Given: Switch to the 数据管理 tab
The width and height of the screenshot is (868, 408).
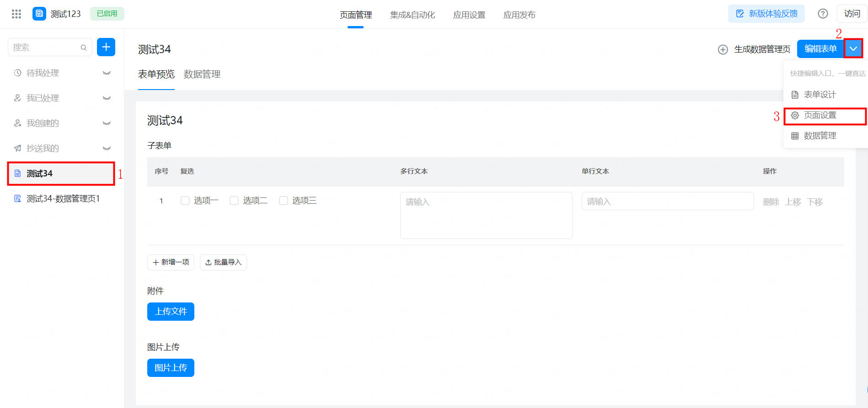Looking at the screenshot, I should 202,74.
